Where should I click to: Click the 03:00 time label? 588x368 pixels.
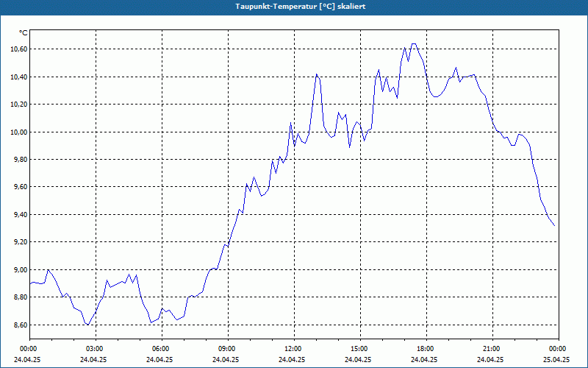click(x=96, y=349)
